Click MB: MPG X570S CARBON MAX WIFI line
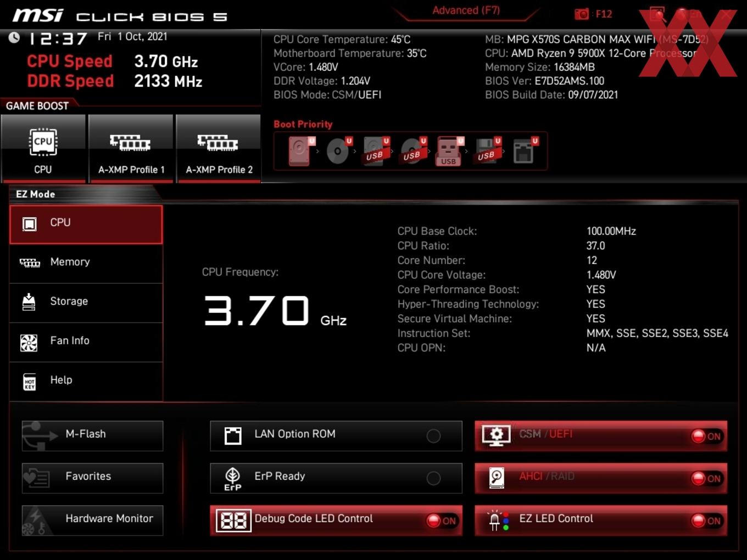This screenshot has height=560, width=747. pos(597,40)
